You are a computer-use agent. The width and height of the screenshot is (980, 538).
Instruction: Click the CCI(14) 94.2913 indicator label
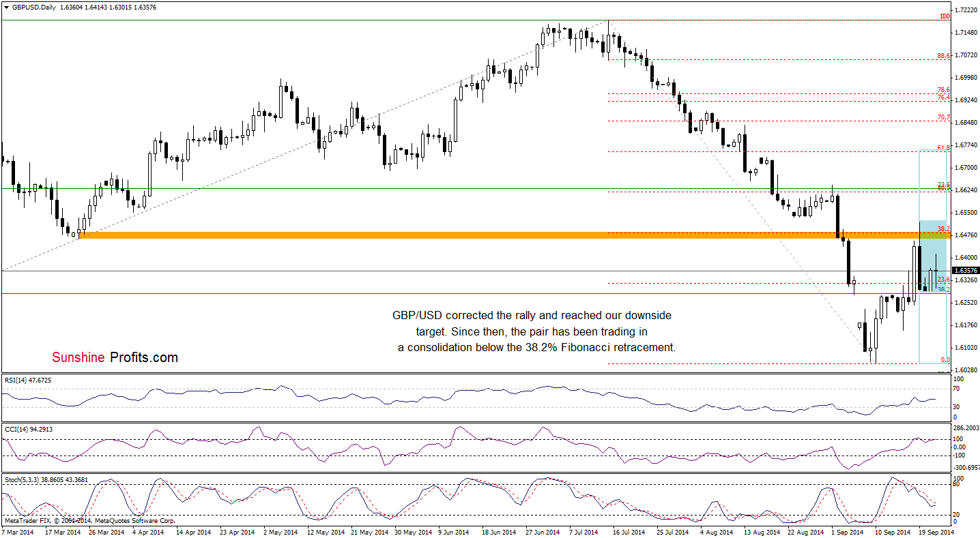tap(28, 429)
